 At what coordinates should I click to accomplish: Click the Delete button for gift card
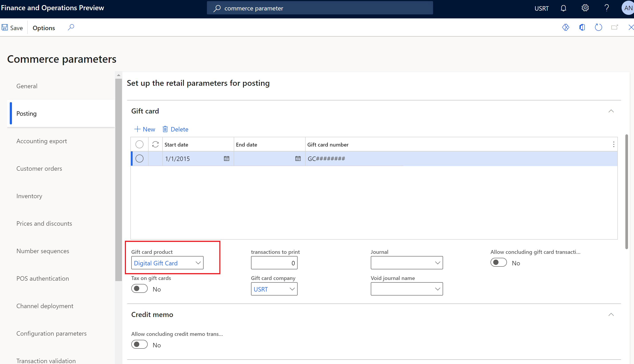coord(175,129)
